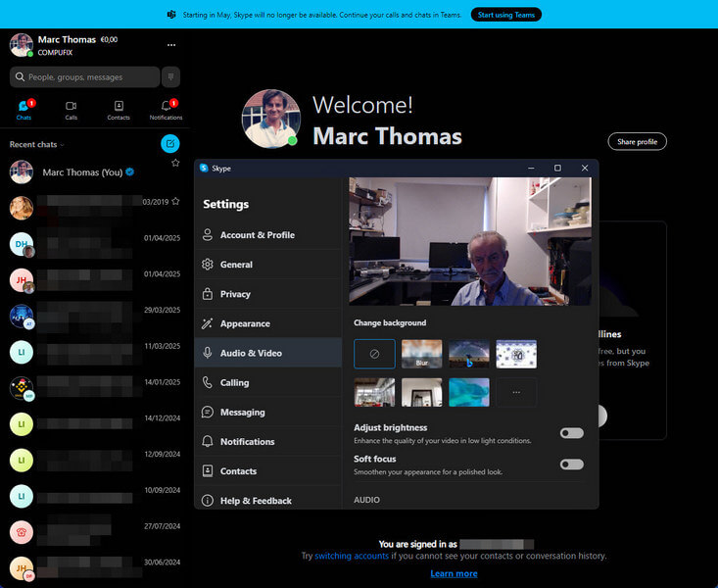This screenshot has height=588, width=718.
Task: Select the Blur background effect
Action: click(422, 354)
